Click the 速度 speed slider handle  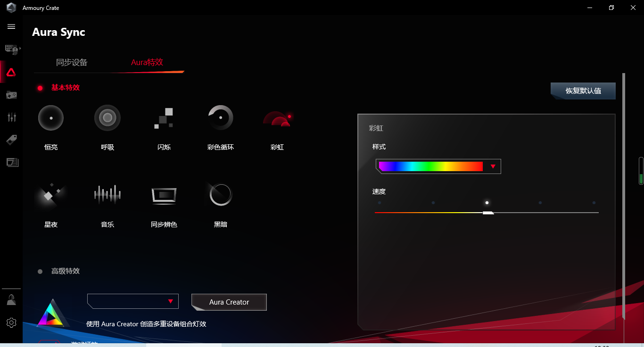(488, 213)
